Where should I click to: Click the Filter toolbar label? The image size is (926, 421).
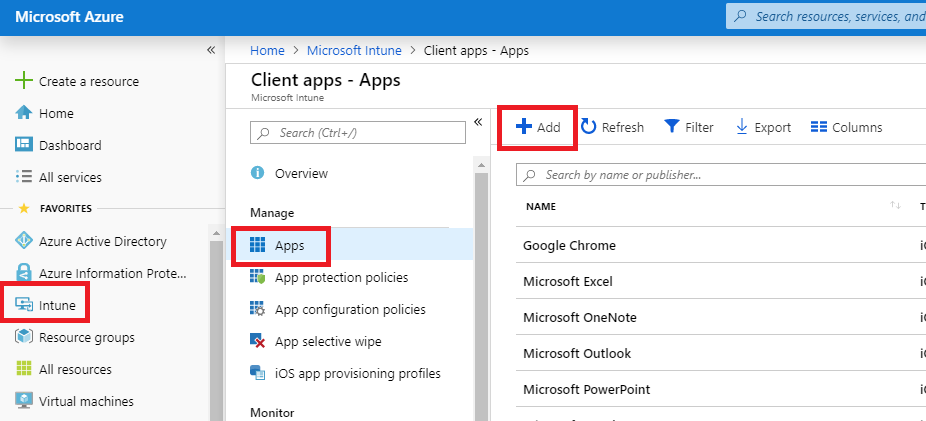[699, 127]
